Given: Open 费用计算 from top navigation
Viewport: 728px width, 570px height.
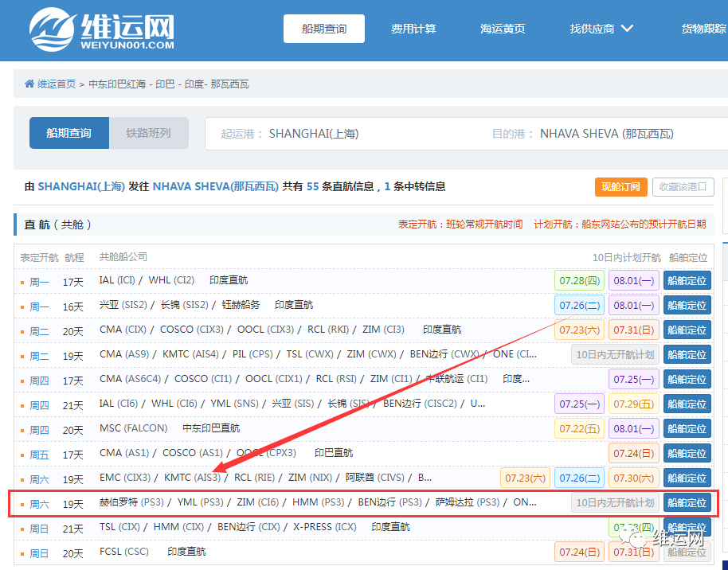Looking at the screenshot, I should (414, 28).
